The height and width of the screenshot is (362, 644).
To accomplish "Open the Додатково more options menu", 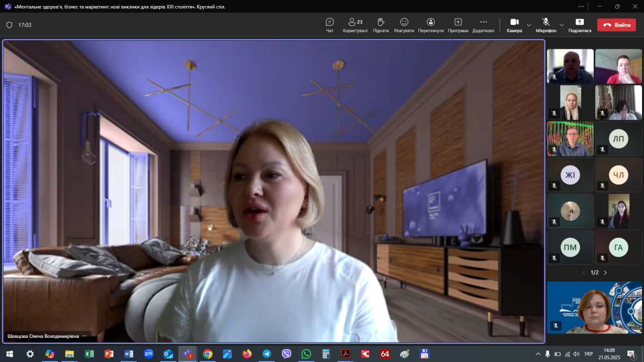I will (x=483, y=25).
